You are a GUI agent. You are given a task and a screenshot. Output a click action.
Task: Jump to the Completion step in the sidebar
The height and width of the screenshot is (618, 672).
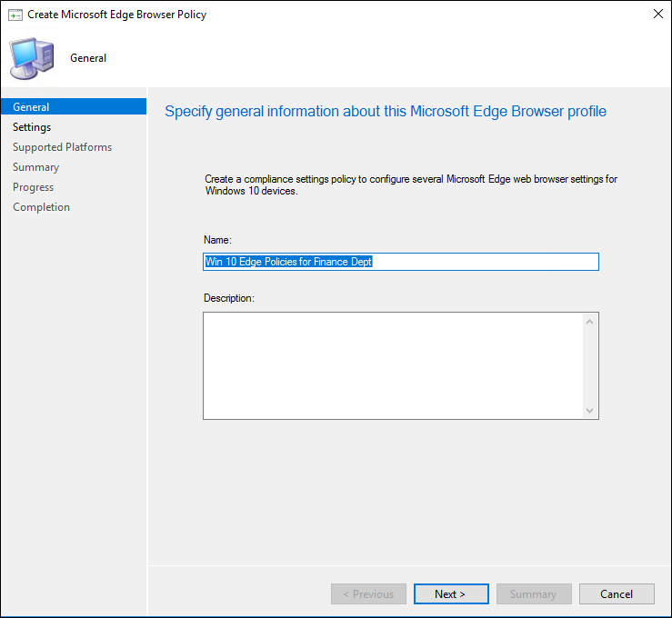41,207
